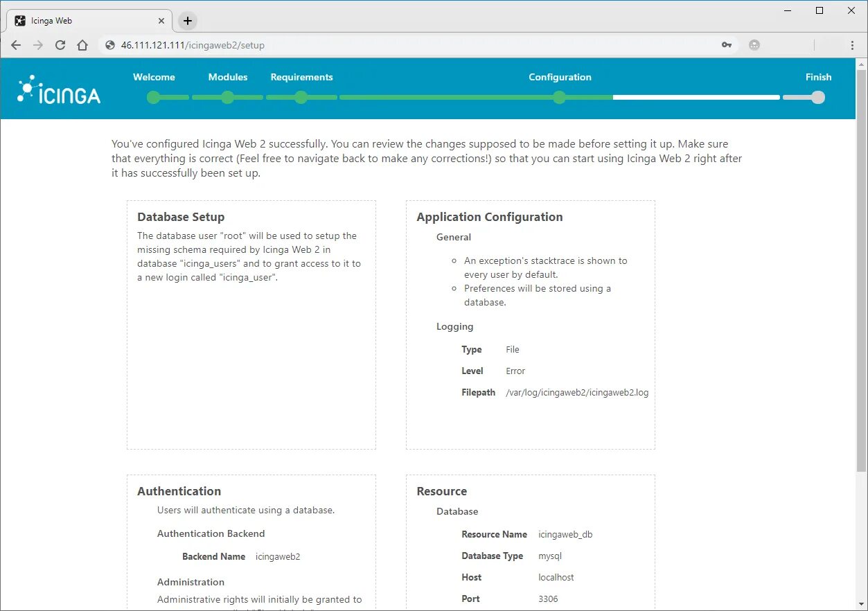This screenshot has width=868, height=611.
Task: Click the saved password key icon
Action: coord(727,45)
